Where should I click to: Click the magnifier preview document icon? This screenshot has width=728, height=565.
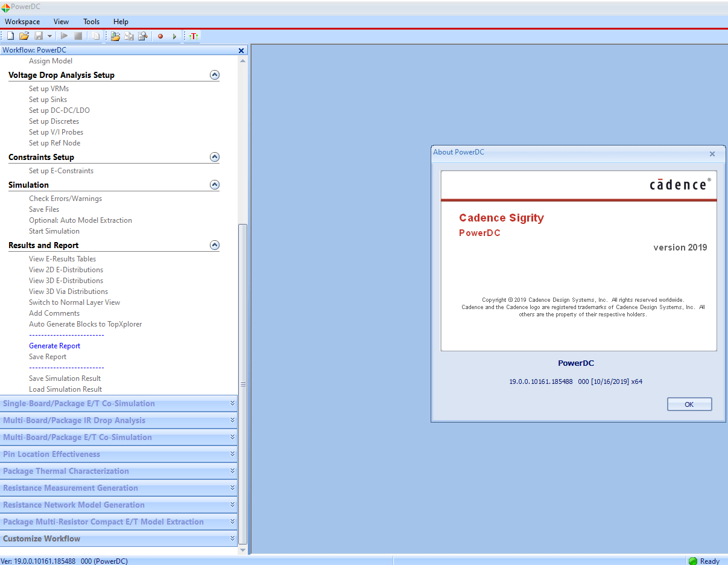pyautogui.click(x=143, y=36)
